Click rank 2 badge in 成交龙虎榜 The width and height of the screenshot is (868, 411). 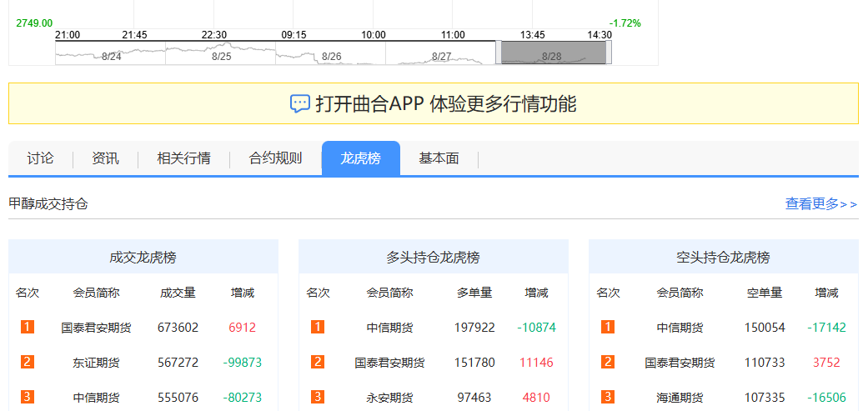(x=28, y=363)
